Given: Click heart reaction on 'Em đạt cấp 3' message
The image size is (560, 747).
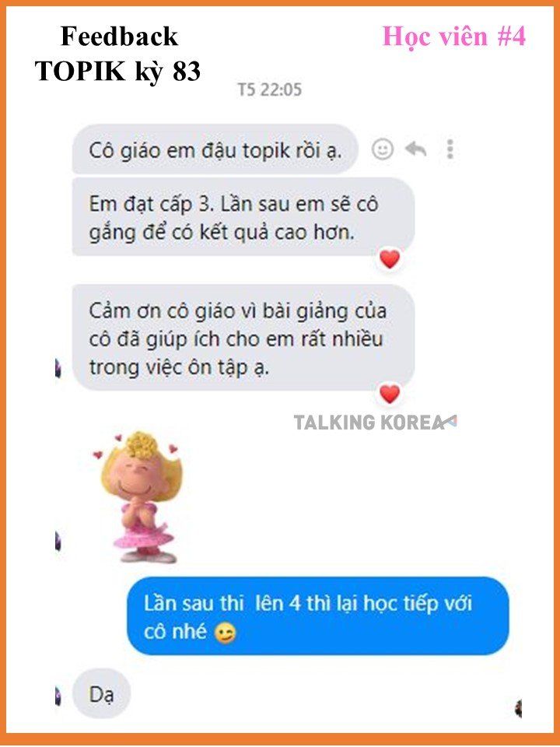Looking at the screenshot, I should [390, 260].
